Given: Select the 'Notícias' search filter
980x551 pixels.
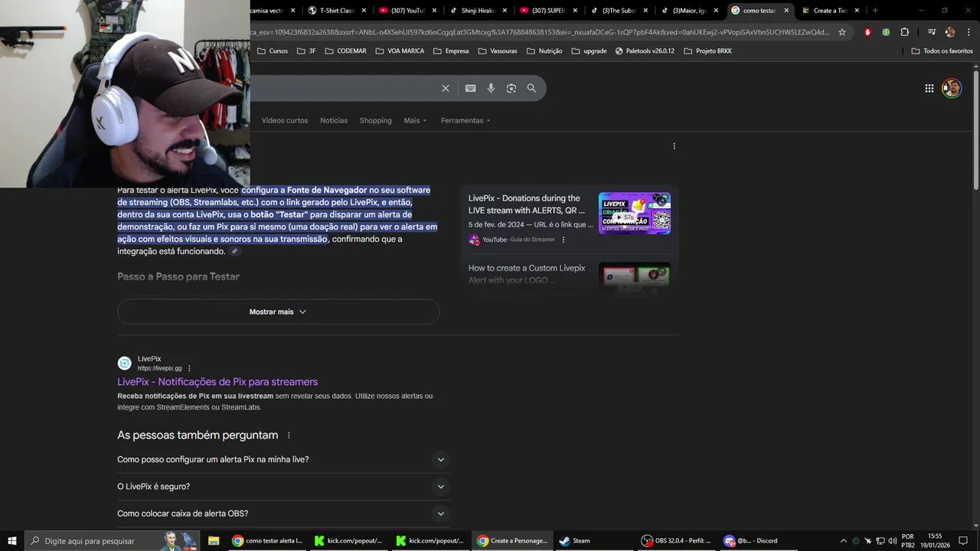Looking at the screenshot, I should coord(334,120).
